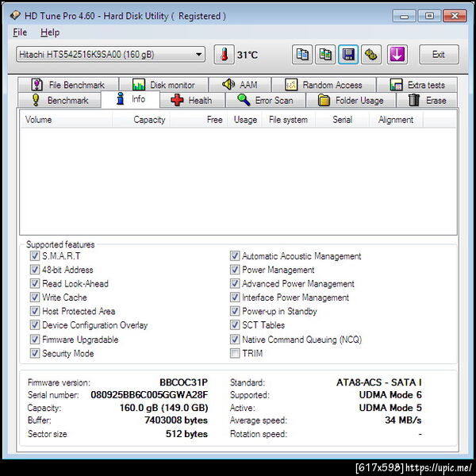The height and width of the screenshot is (476, 476).
Task: Open the options gears icon
Action: [371, 55]
